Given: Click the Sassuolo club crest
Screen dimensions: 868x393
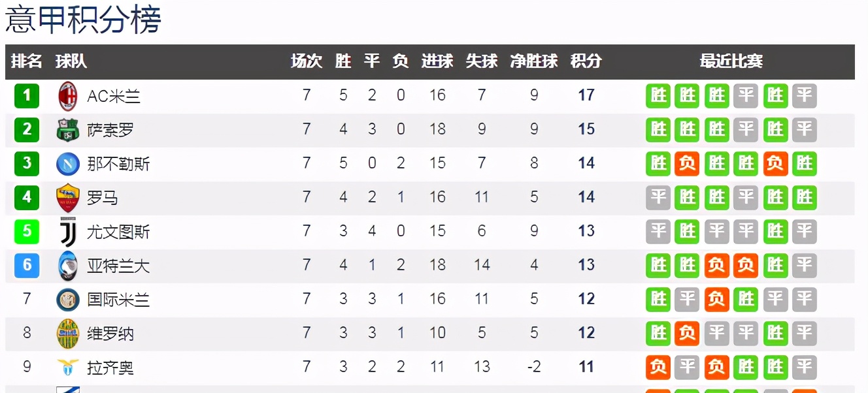Looking at the screenshot, I should (x=68, y=130).
